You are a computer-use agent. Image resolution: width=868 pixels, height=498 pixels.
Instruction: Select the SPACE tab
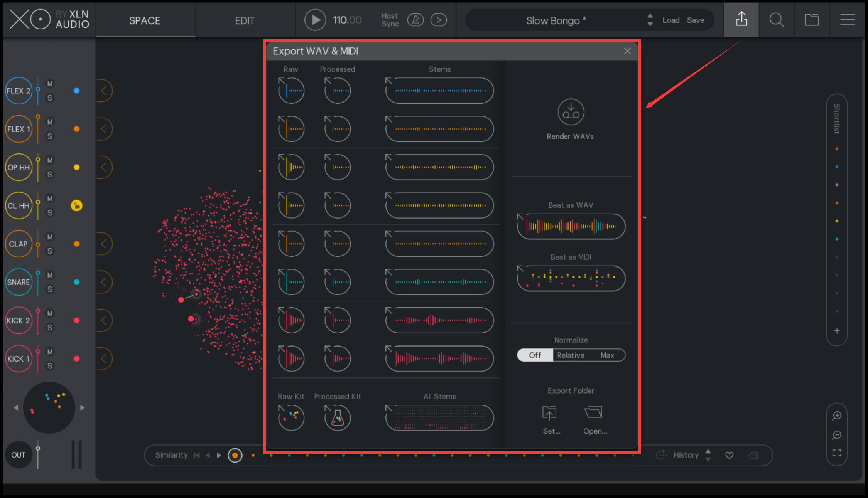[145, 20]
